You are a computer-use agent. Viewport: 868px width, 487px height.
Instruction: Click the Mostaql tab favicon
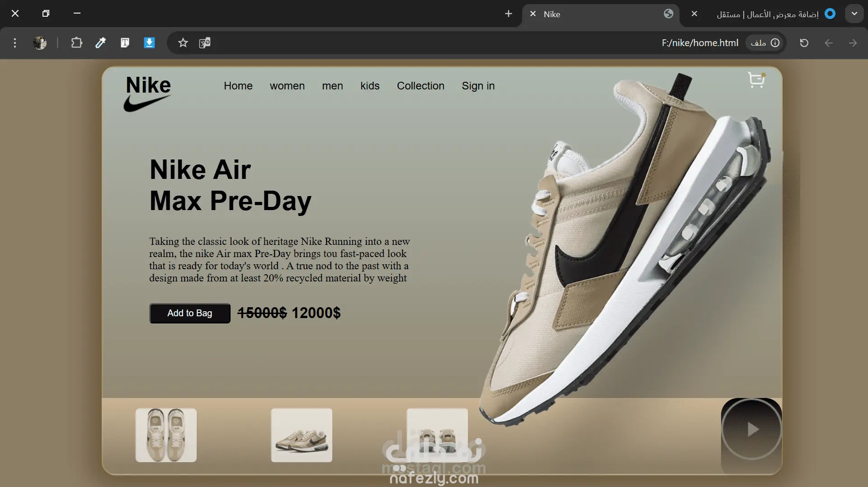[830, 14]
